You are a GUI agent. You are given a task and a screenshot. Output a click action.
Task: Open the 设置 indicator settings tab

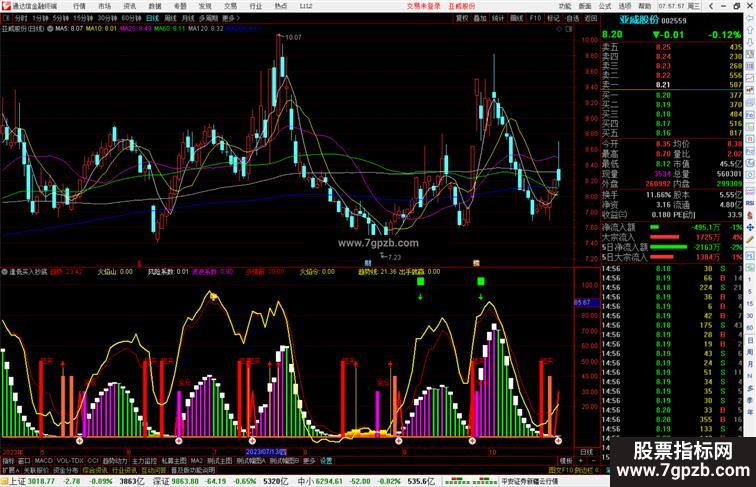326,461
